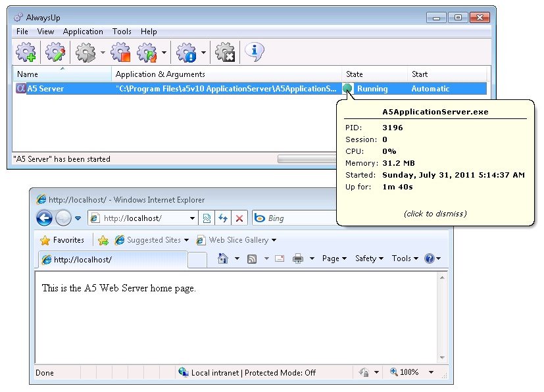Click the alpha icon beside A5 Server
This screenshot has width=544, height=392.
click(x=21, y=88)
